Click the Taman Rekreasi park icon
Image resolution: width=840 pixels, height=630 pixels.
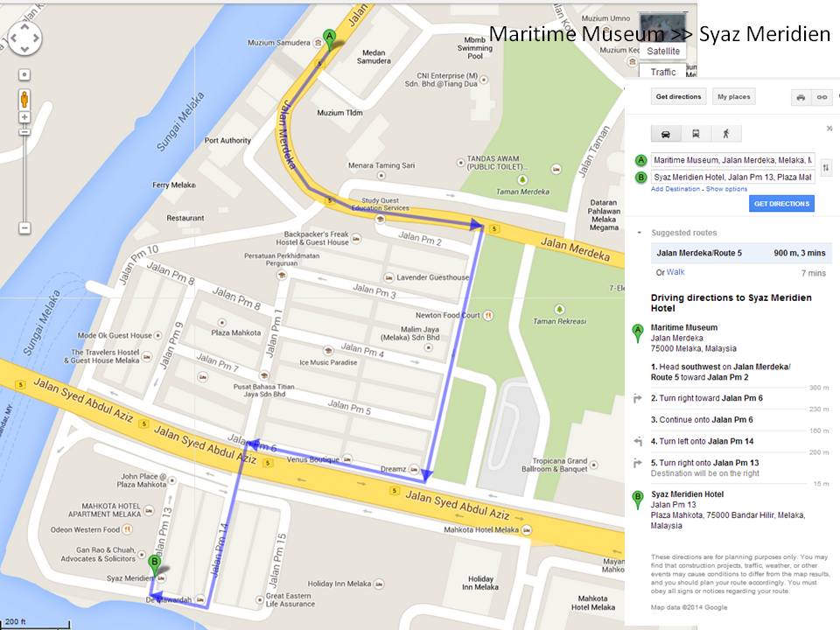[560, 310]
